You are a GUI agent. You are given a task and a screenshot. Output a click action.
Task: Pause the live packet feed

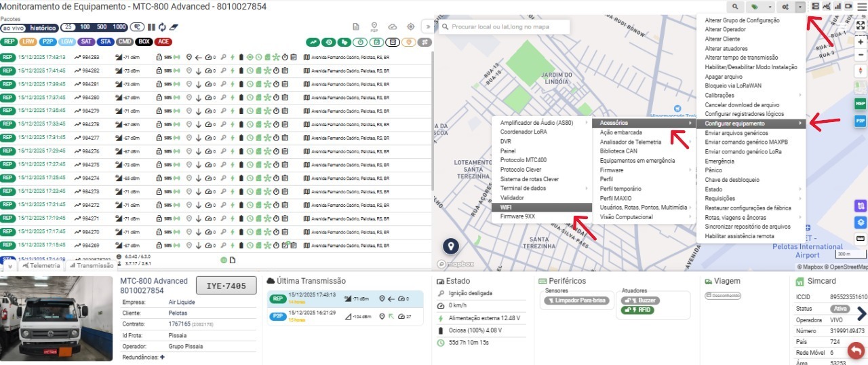[x=151, y=27]
